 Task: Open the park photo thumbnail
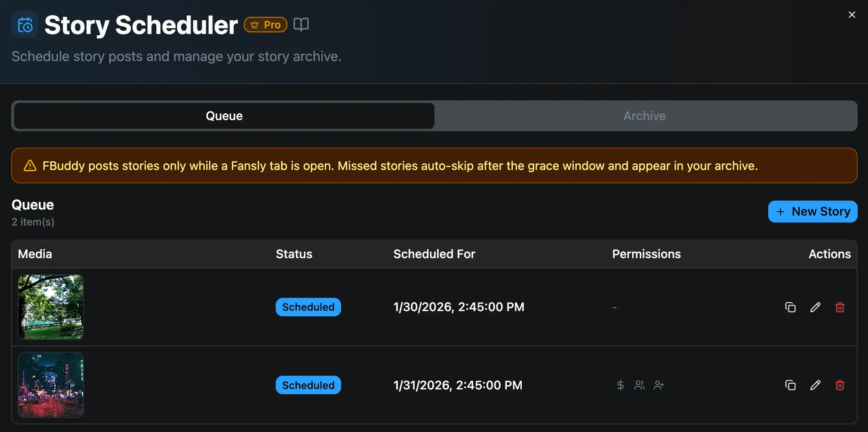click(x=51, y=307)
